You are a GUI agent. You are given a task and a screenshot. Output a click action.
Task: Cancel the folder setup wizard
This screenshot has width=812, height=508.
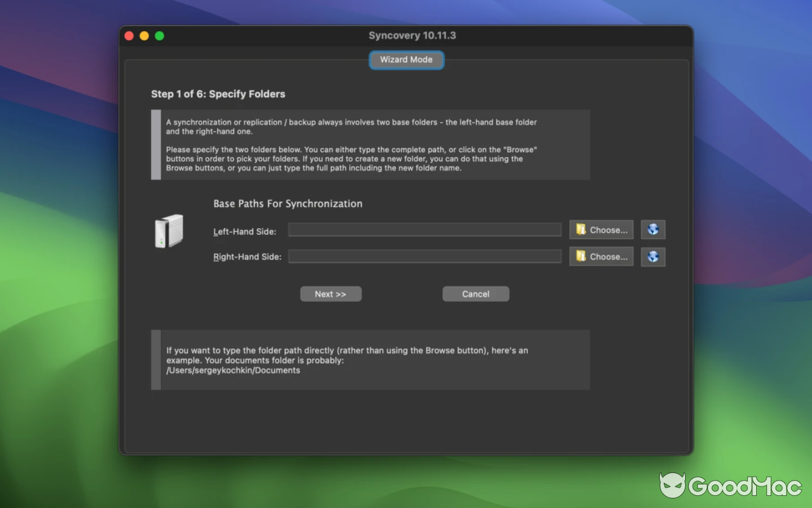475,293
